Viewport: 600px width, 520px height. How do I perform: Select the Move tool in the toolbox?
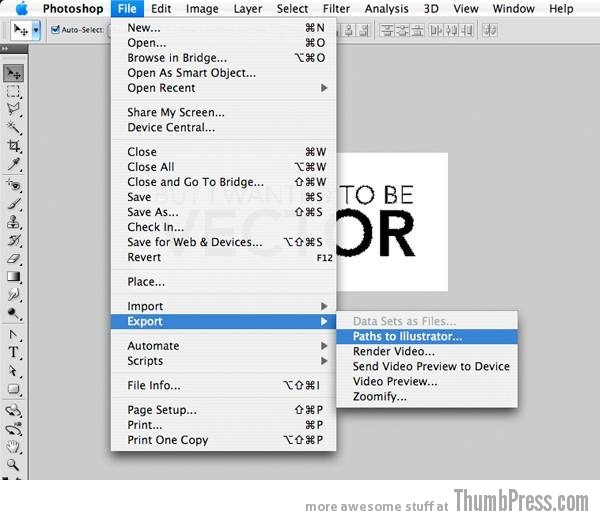tap(13, 73)
